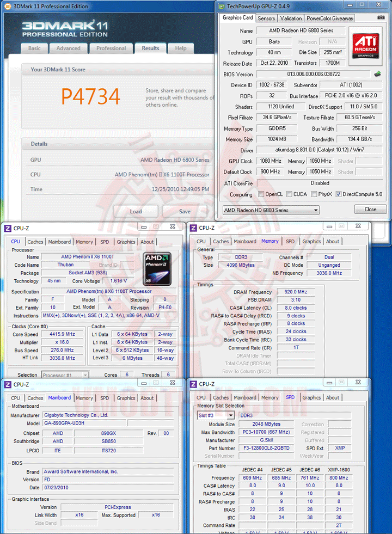Open the Processor #1 selection dropdown

tap(65, 375)
